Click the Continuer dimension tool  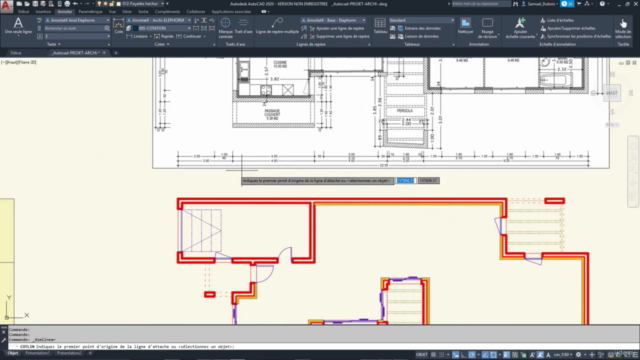tap(189, 36)
